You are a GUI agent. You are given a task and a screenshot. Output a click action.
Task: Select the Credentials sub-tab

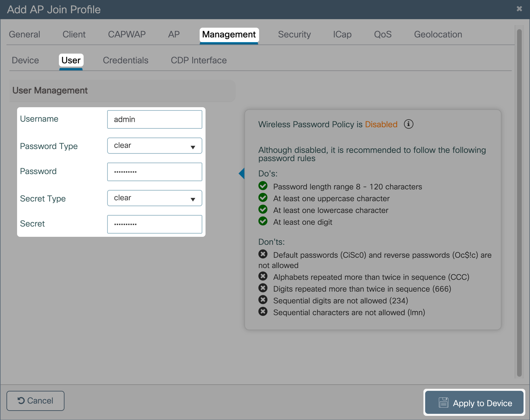point(125,60)
